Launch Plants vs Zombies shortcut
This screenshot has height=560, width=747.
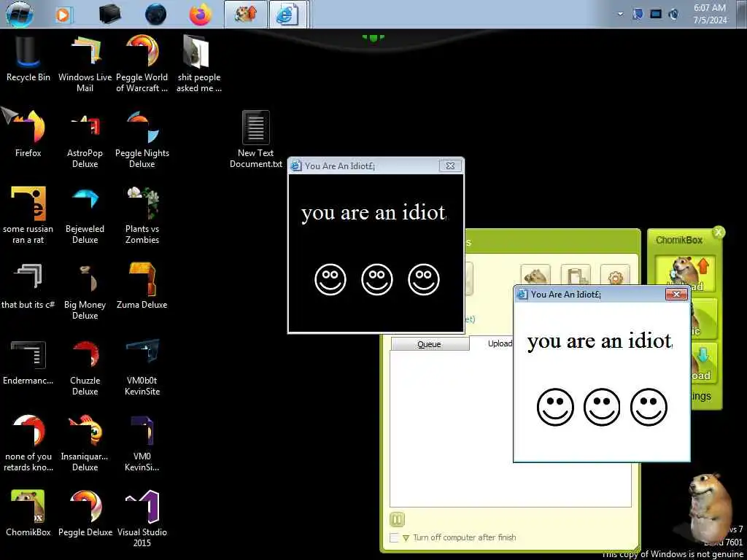(x=142, y=216)
